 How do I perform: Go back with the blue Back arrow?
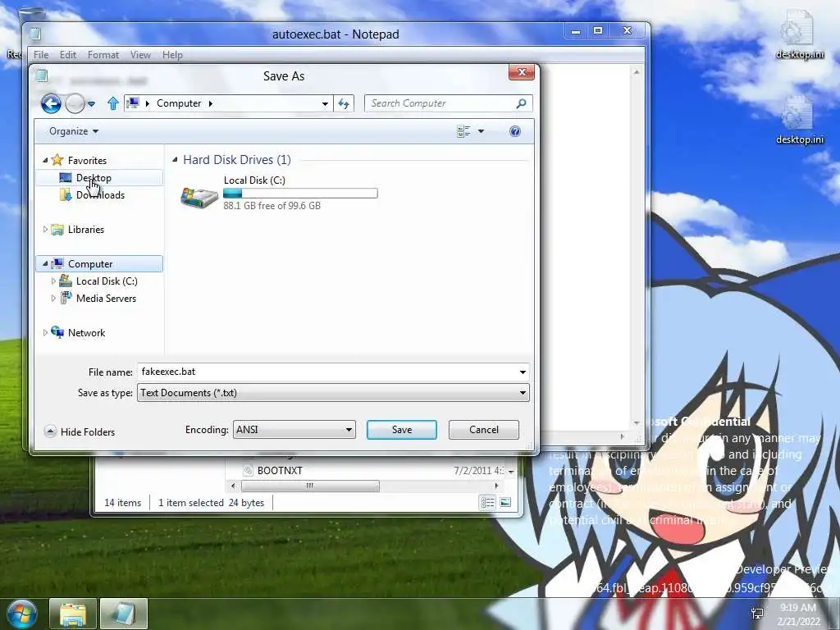tap(51, 103)
